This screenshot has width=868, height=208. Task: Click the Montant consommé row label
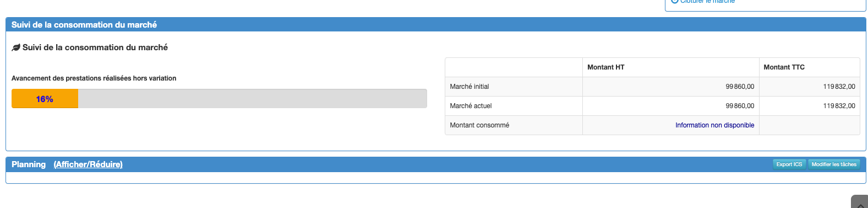tap(479, 125)
